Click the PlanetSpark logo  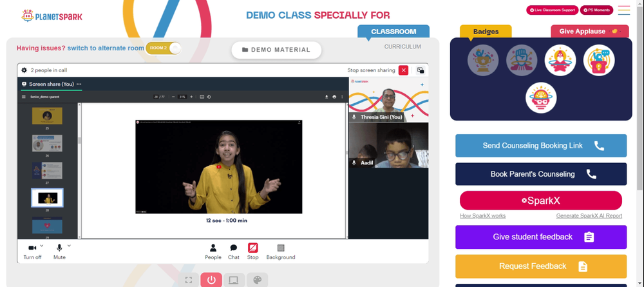click(52, 16)
